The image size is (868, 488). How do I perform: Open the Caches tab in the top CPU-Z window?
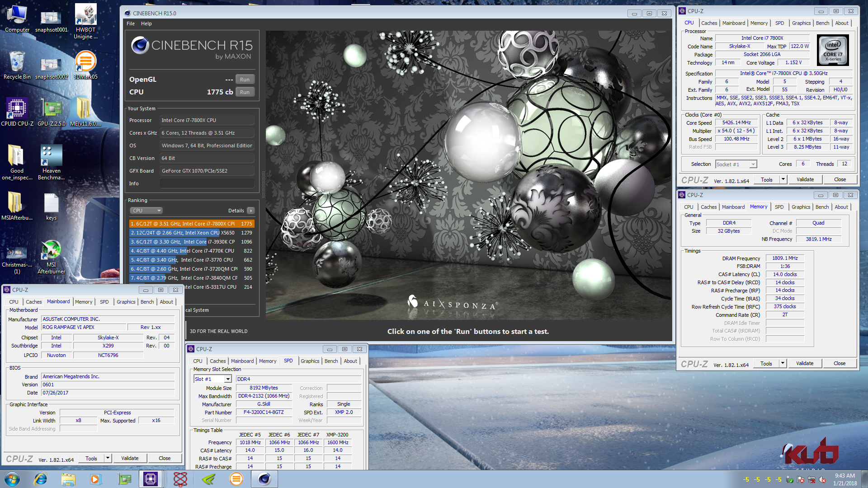(709, 23)
